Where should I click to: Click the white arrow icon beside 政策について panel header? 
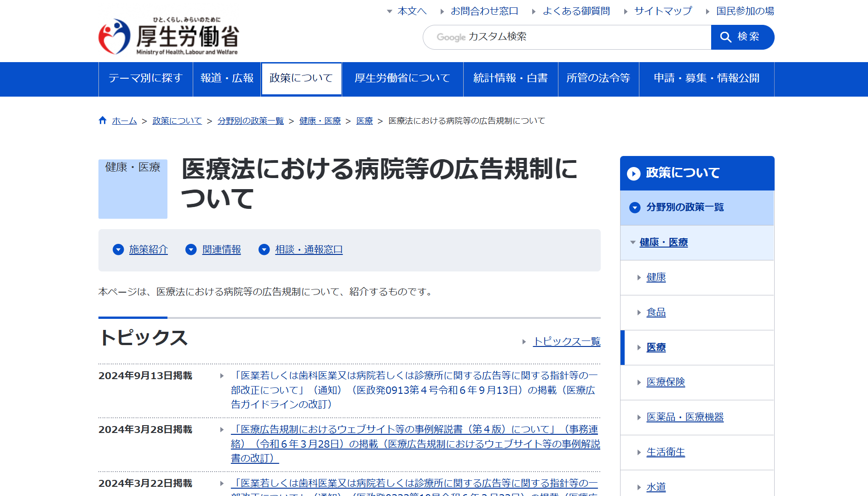click(x=634, y=173)
